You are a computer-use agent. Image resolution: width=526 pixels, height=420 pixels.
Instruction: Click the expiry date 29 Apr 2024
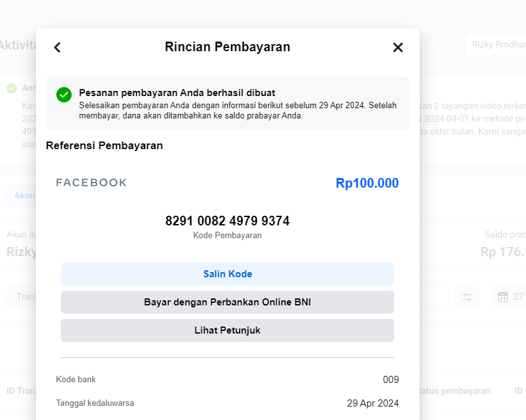pos(372,403)
